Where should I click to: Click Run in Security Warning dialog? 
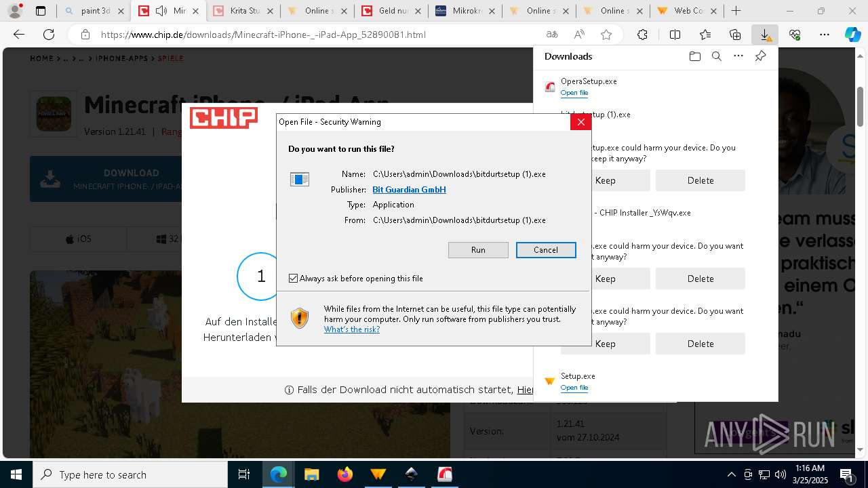pyautogui.click(x=478, y=250)
